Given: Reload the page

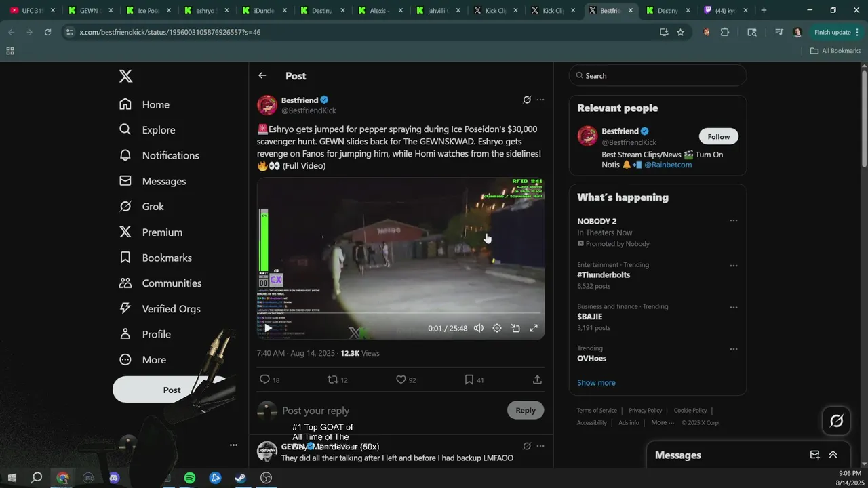Looking at the screenshot, I should [x=47, y=32].
